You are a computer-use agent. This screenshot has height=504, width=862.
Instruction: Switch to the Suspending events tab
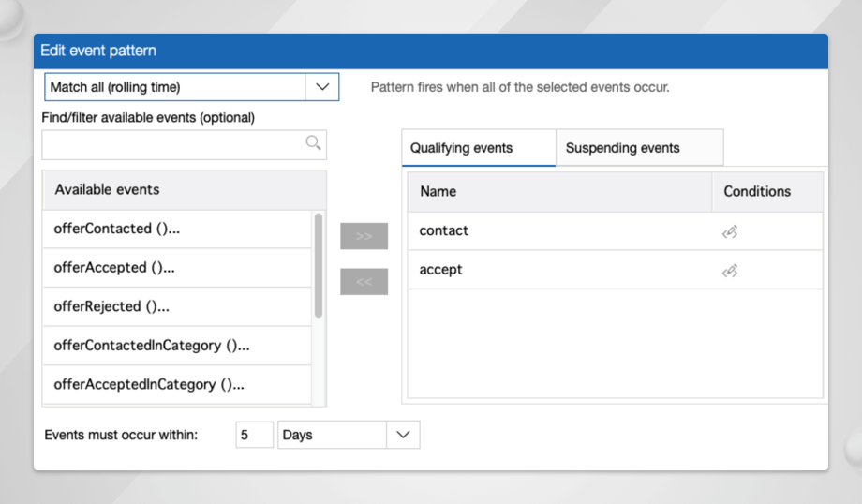[x=639, y=148]
